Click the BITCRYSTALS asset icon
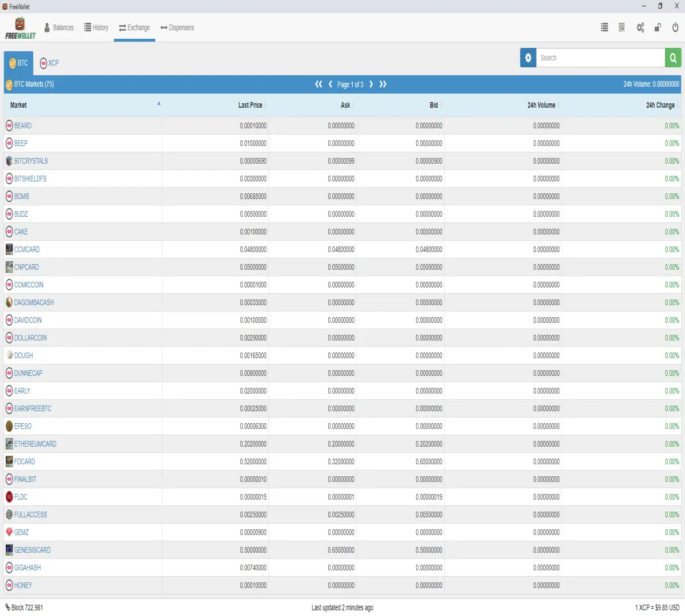This screenshot has height=616, width=685. tap(9, 161)
